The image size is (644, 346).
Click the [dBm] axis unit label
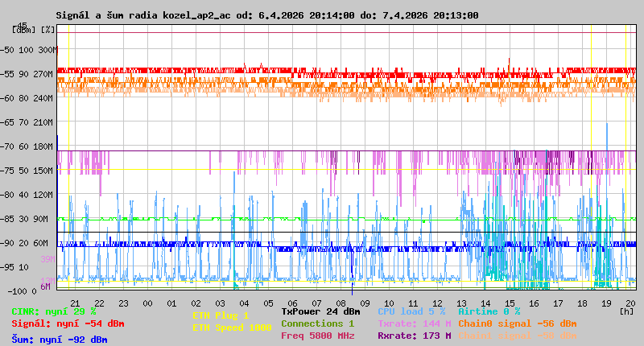(x=23, y=30)
